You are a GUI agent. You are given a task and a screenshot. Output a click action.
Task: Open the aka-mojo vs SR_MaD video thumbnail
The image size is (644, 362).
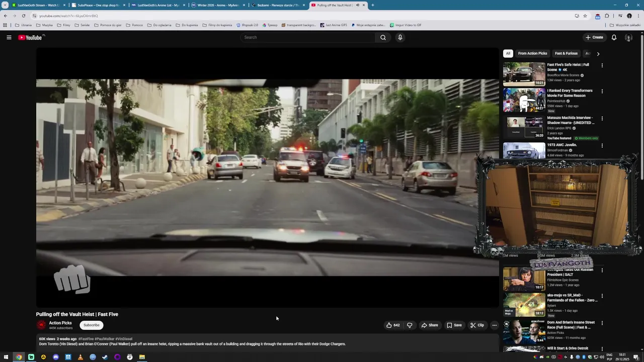[524, 305]
